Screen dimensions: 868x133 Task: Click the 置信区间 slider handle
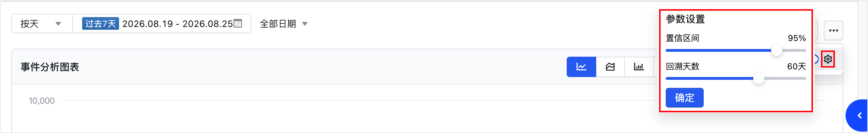[777, 50]
